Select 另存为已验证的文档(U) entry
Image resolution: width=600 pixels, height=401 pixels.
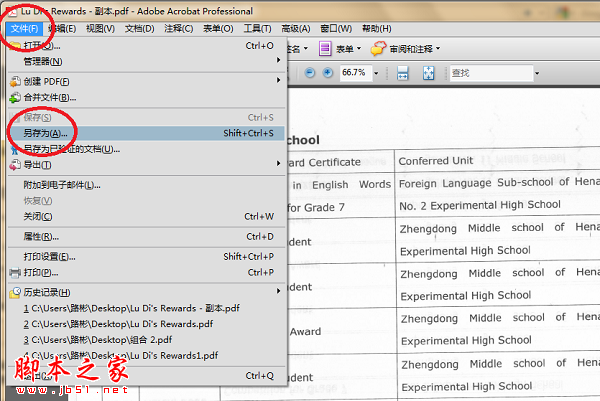point(146,149)
